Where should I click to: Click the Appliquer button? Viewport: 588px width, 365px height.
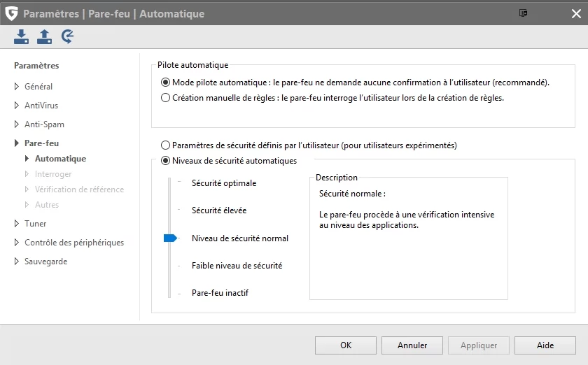[479, 345]
